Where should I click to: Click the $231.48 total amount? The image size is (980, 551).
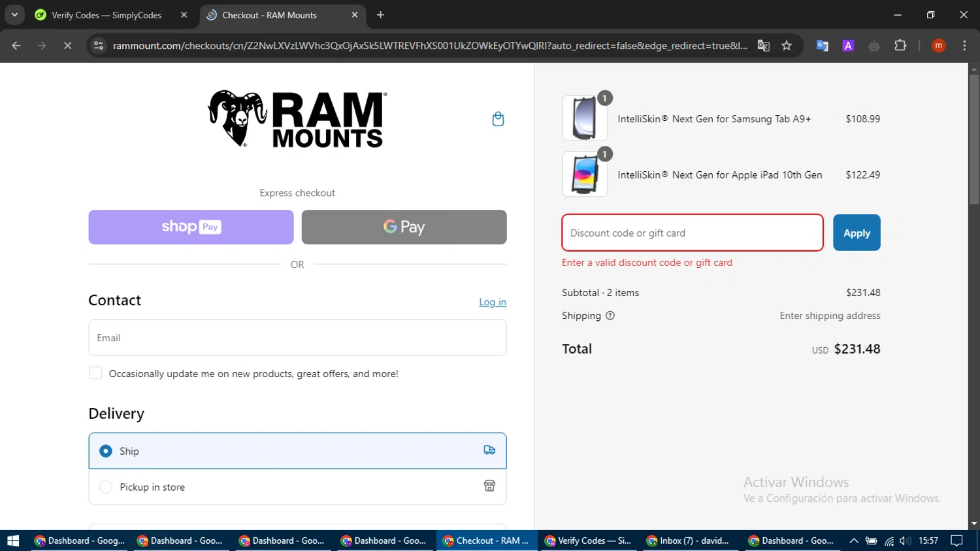tap(857, 349)
